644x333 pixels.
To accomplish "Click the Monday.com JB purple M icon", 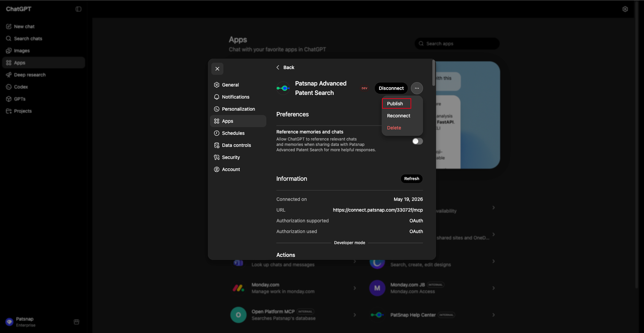I will coord(377,288).
